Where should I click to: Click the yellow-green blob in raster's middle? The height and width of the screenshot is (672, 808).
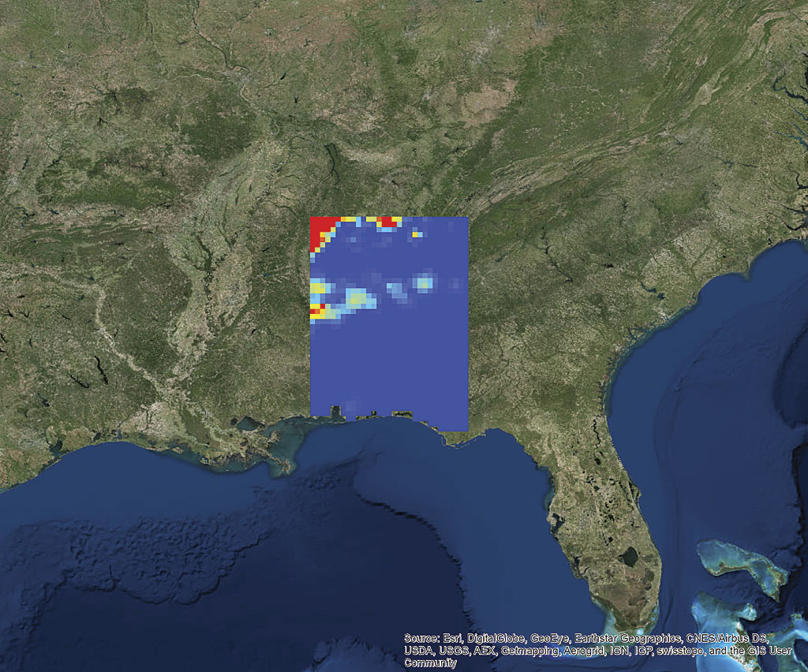[x=357, y=299]
